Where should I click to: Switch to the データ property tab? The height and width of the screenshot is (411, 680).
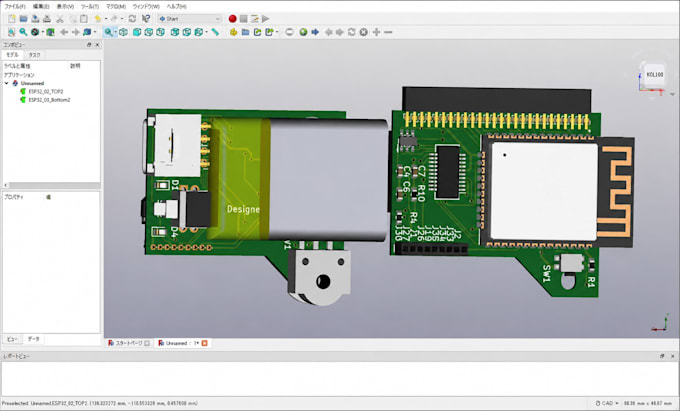click(33, 339)
